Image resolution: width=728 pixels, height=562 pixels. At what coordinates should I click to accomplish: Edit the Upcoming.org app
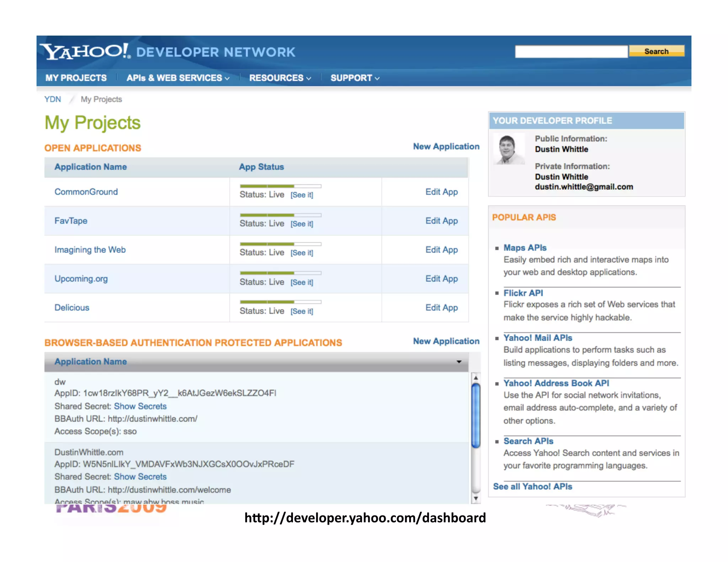pos(441,279)
